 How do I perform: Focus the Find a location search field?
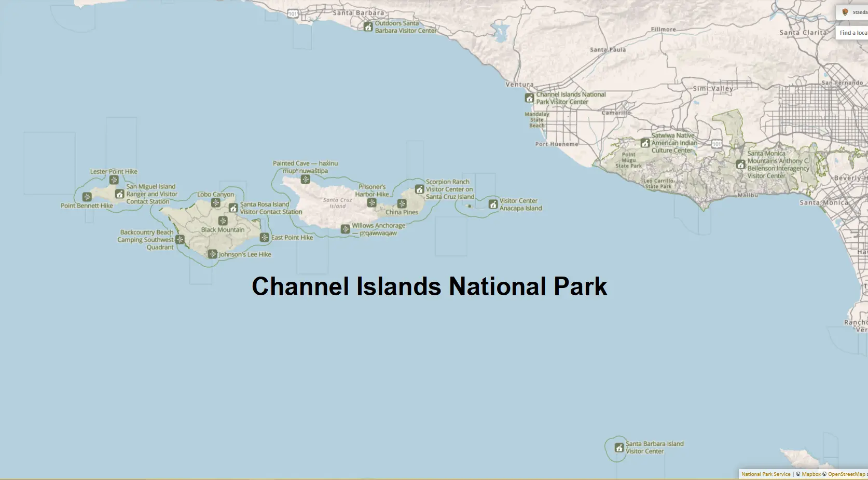point(853,33)
